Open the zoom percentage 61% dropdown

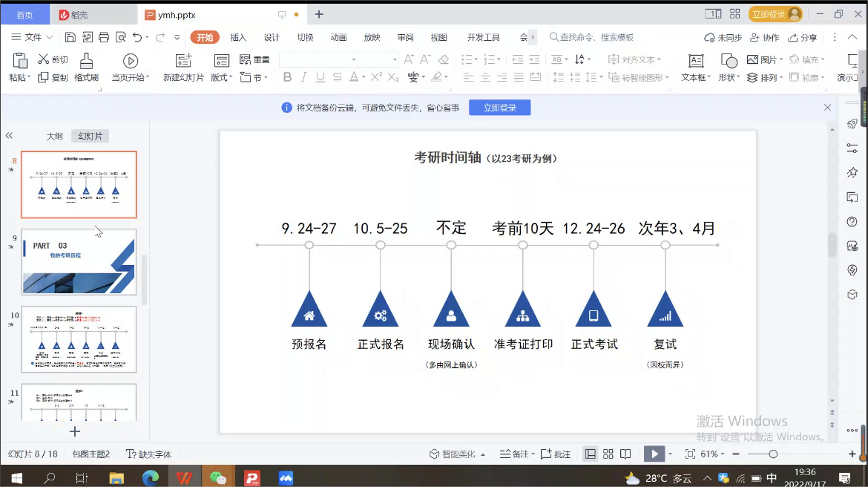click(712, 454)
